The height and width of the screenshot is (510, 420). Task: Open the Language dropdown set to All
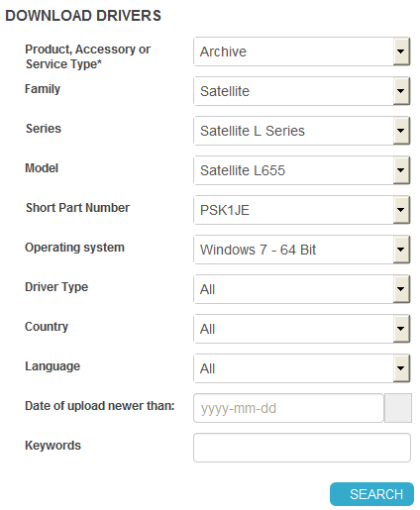point(301,368)
